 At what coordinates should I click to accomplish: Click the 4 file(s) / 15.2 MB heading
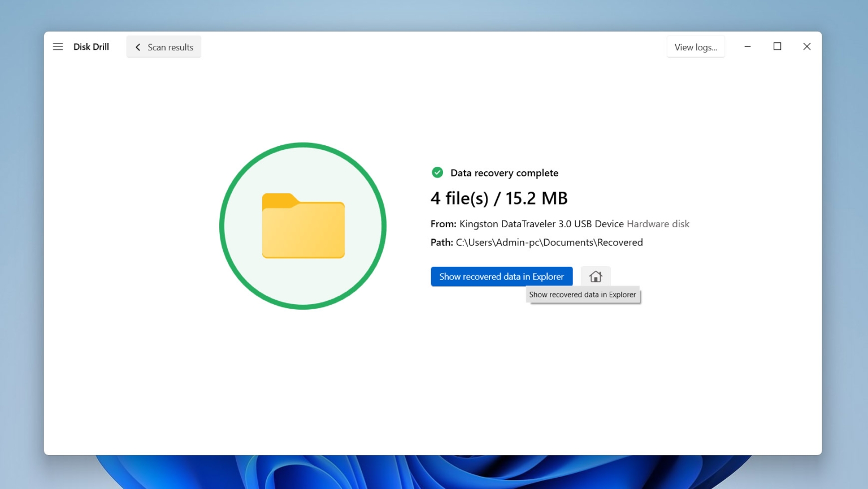click(499, 198)
